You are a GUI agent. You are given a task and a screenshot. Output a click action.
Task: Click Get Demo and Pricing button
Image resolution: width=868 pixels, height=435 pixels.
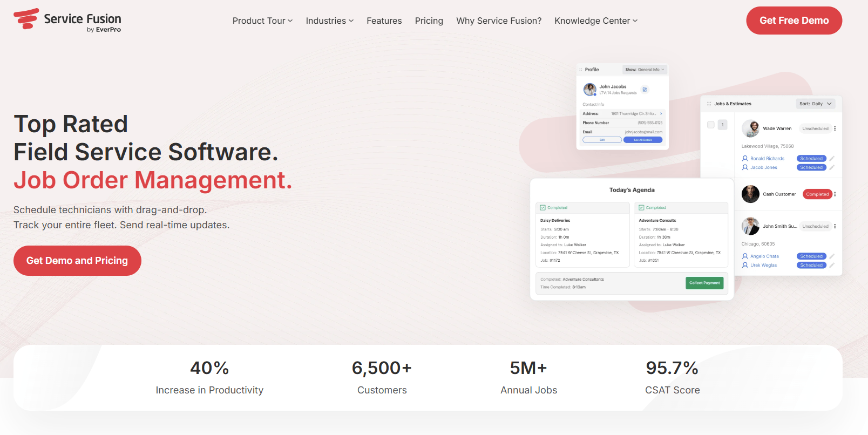(x=77, y=261)
